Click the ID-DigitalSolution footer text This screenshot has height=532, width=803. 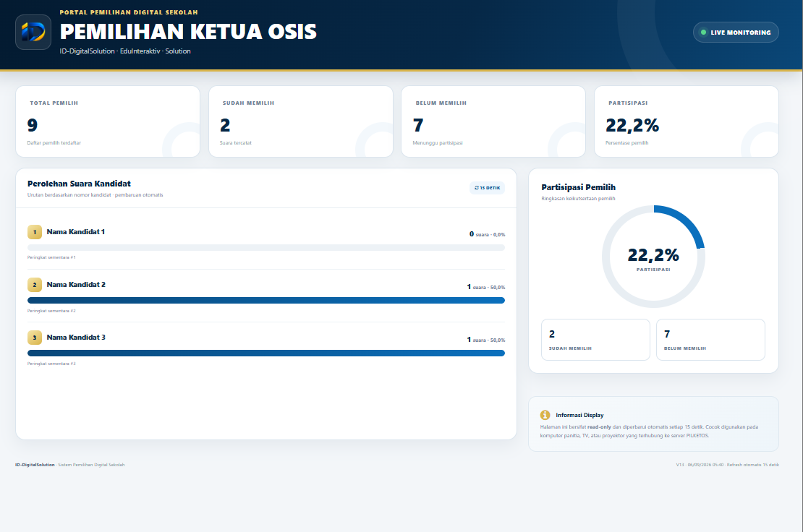69,465
